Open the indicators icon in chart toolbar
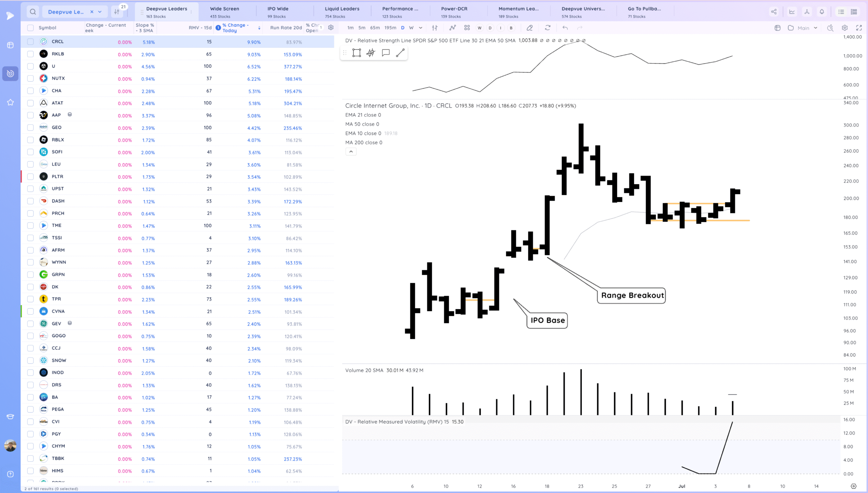Viewport: 868px width, 493px height. tap(453, 28)
